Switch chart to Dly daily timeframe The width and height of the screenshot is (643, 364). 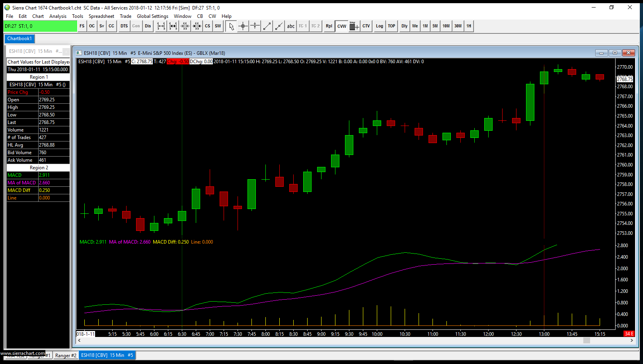click(405, 26)
